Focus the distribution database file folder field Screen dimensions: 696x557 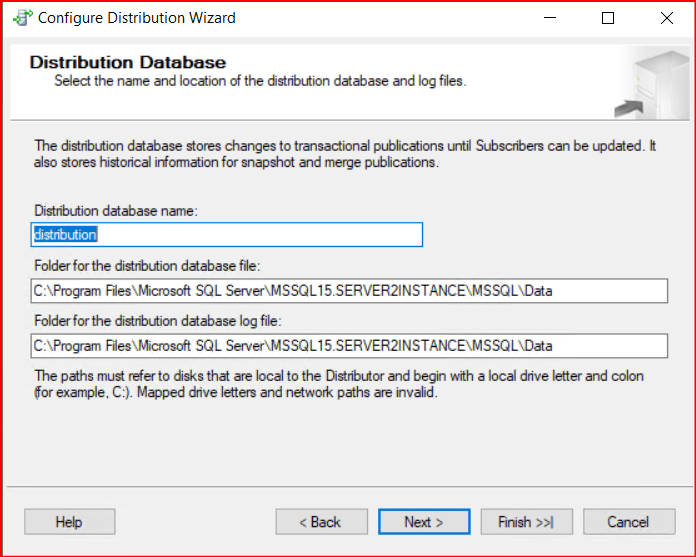tap(349, 291)
